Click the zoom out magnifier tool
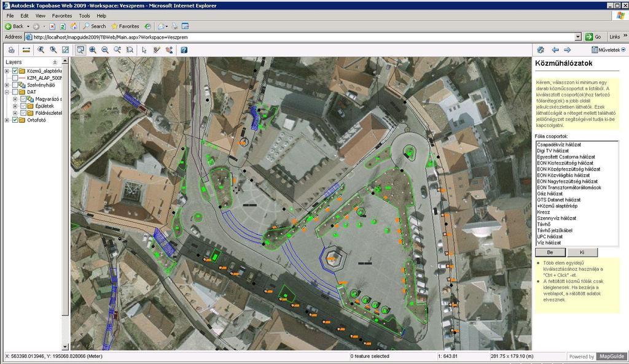The image size is (629, 364). click(104, 50)
